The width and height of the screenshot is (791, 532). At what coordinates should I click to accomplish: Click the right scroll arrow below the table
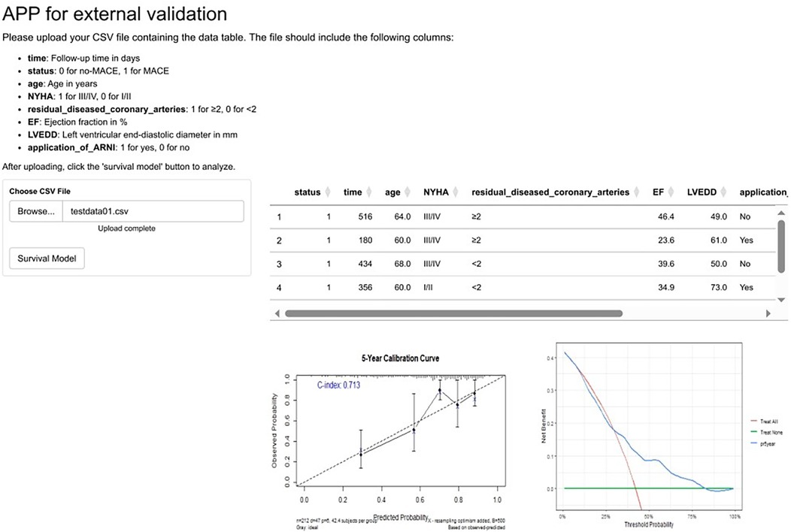pyautogui.click(x=768, y=313)
